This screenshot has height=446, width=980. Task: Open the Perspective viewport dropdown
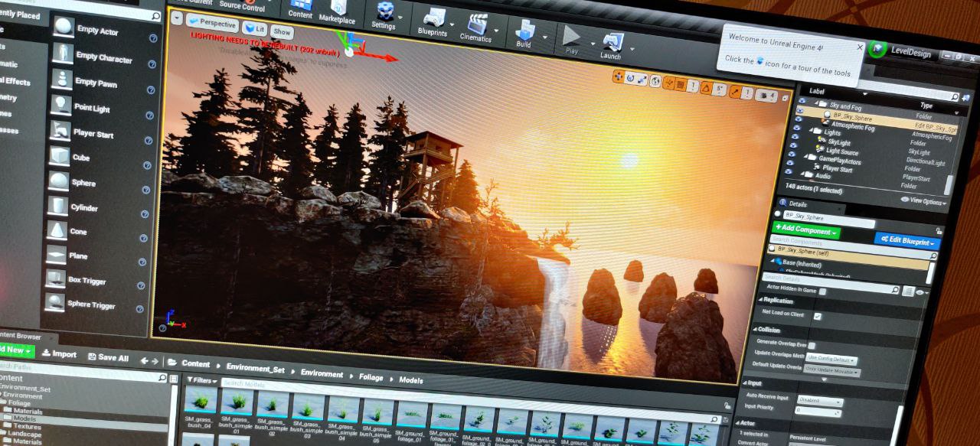(x=212, y=23)
